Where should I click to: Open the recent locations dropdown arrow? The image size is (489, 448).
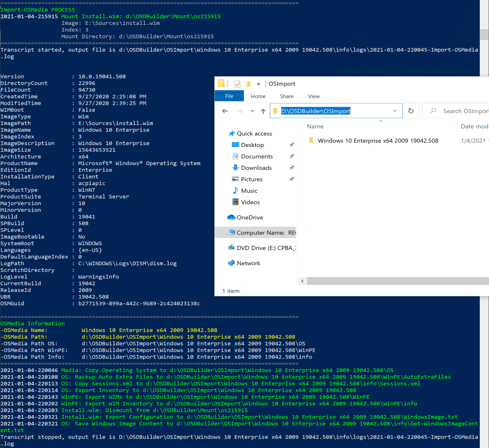[x=252, y=111]
